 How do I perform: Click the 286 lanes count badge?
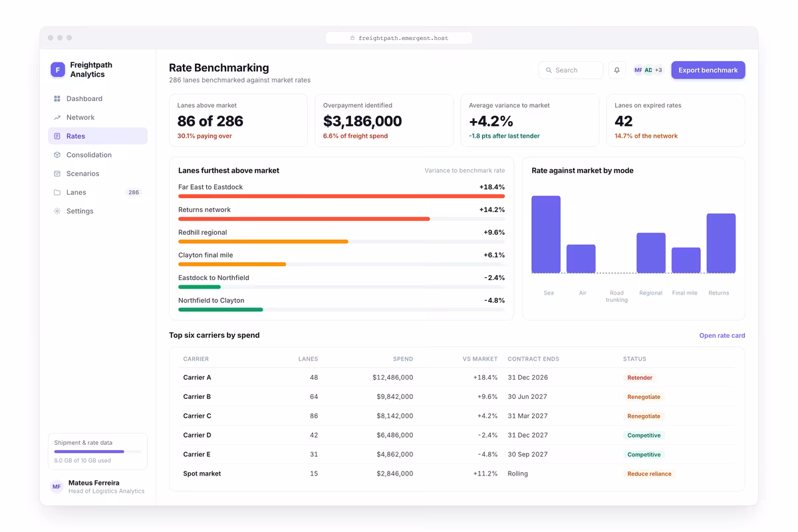point(134,192)
